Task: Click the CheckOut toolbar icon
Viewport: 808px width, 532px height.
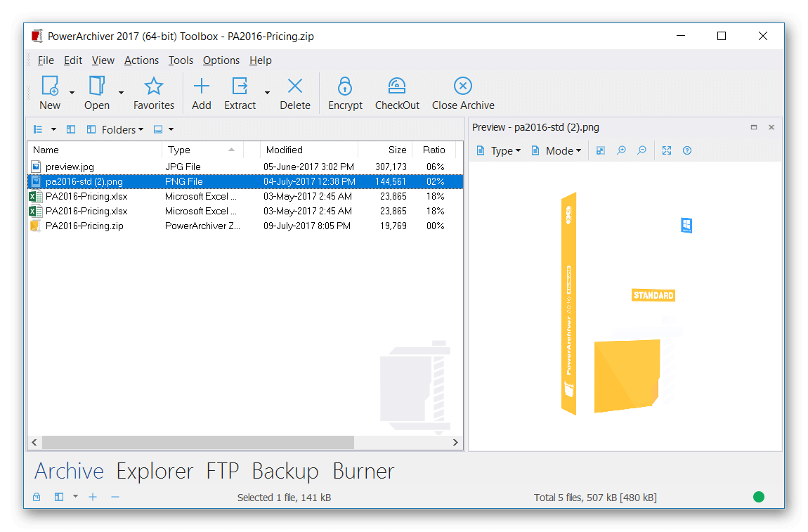Action: tap(397, 86)
